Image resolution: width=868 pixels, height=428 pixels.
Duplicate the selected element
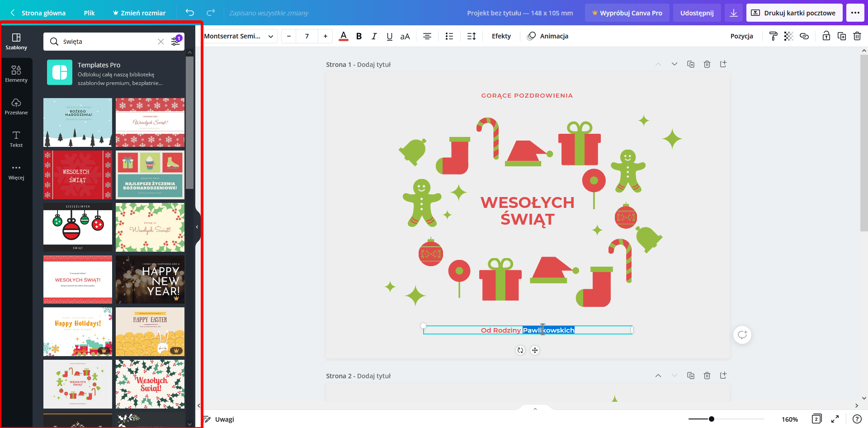842,36
